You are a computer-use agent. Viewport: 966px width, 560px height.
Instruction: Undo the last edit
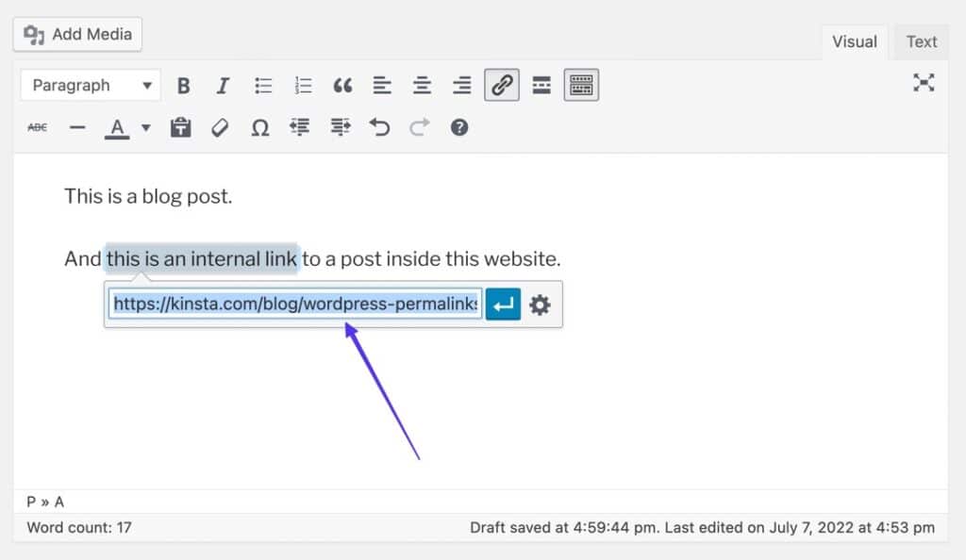tap(379, 126)
